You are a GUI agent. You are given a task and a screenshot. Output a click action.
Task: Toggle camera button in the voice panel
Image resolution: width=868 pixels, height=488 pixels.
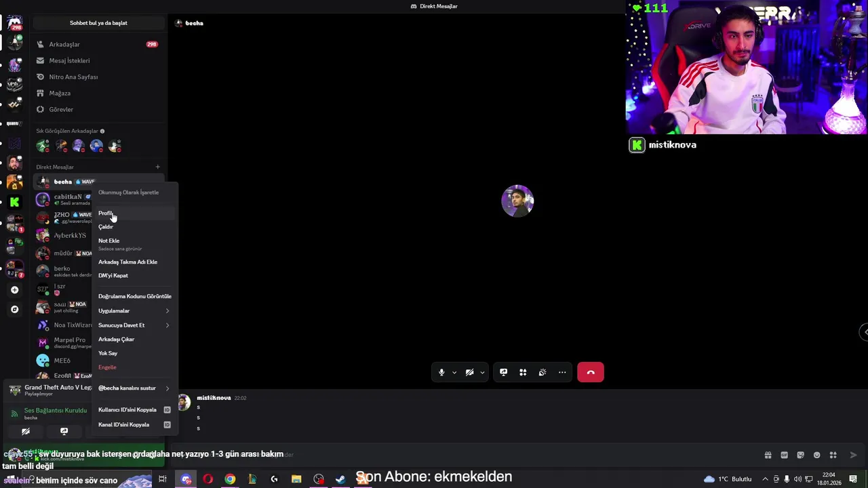point(26,431)
